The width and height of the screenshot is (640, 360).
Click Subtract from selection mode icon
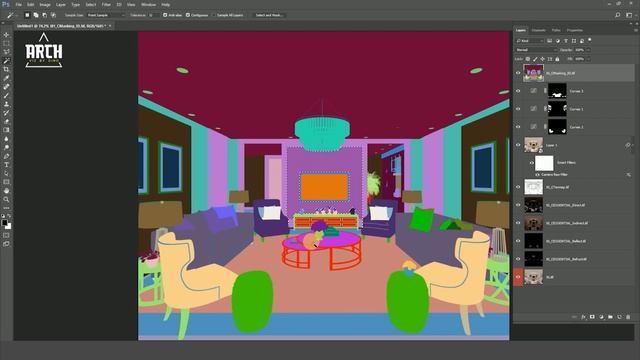[x=44, y=15]
